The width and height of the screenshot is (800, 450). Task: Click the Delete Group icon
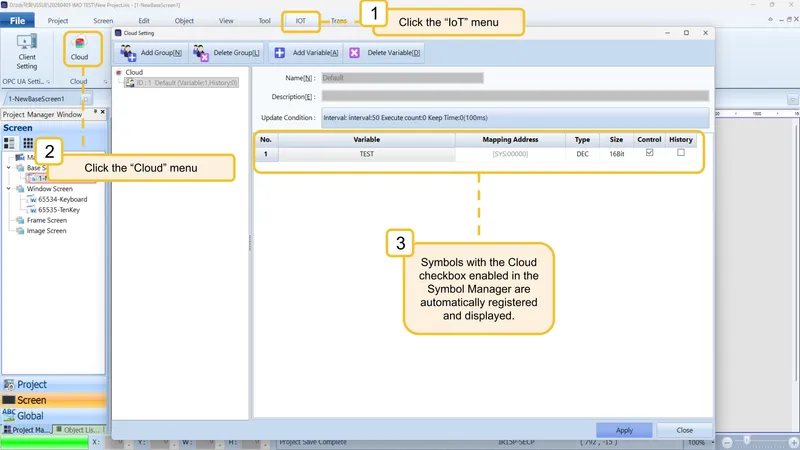(201, 53)
